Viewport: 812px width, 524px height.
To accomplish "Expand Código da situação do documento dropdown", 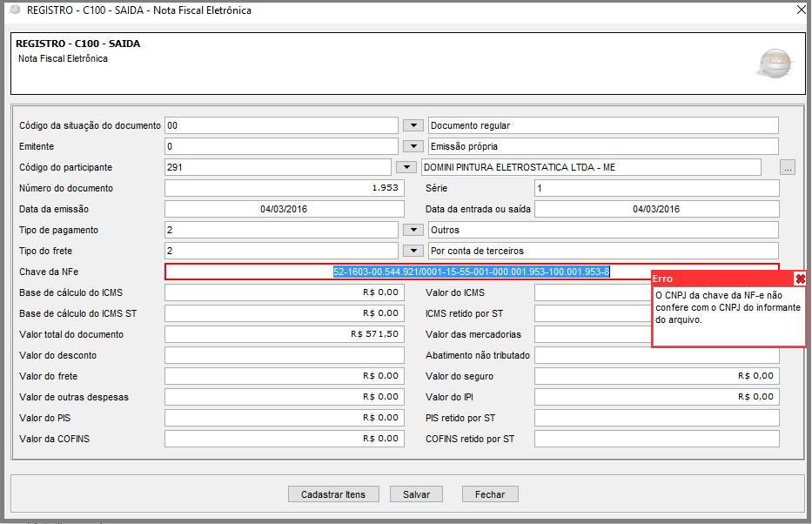I will coord(413,125).
